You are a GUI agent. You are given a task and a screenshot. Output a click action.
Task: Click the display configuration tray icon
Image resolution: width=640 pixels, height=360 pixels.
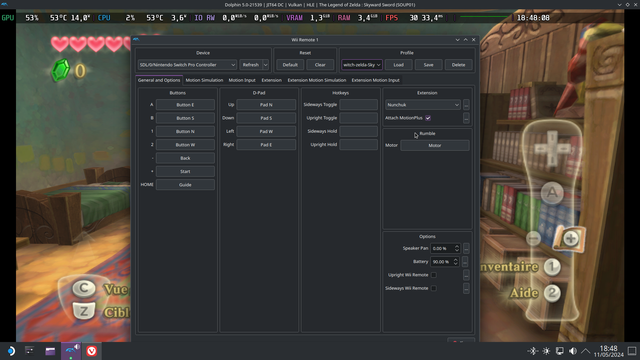tap(560, 351)
